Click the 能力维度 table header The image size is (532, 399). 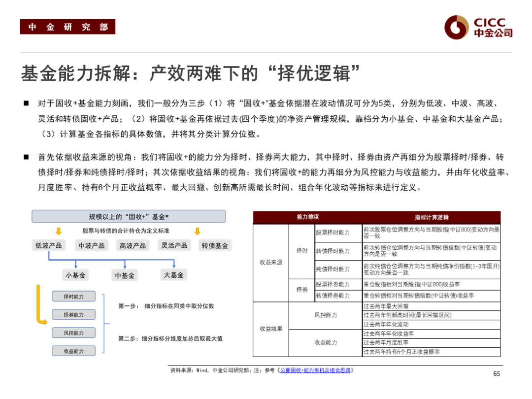308,217
